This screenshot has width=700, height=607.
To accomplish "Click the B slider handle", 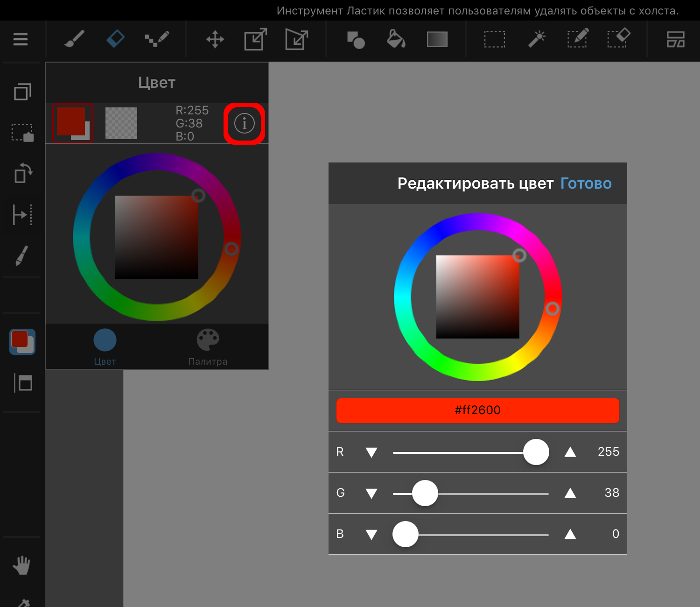I will click(406, 534).
